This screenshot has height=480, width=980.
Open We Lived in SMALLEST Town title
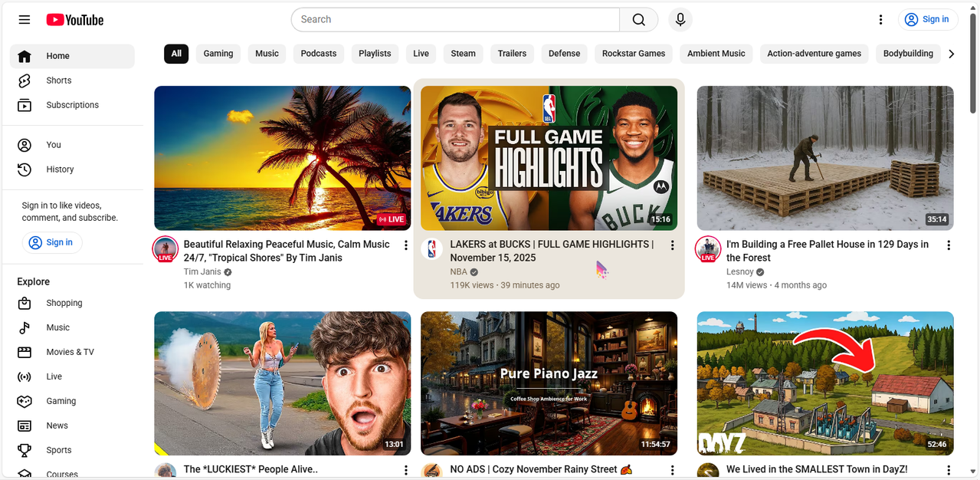(817, 470)
